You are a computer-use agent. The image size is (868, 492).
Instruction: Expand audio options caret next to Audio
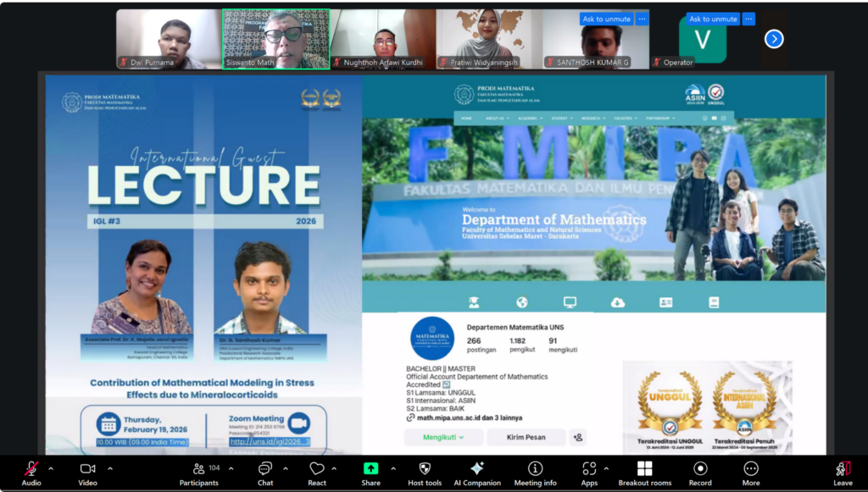pyautogui.click(x=51, y=468)
